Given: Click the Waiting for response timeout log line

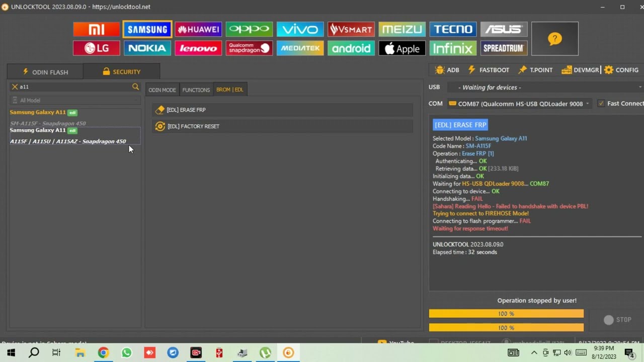Looking at the screenshot, I should pyautogui.click(x=470, y=228).
